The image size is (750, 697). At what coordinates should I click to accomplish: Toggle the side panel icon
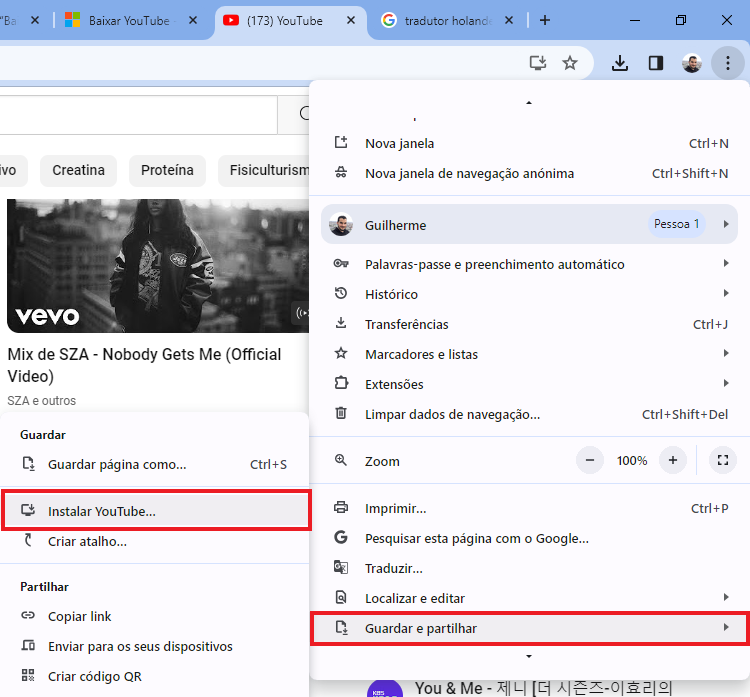(656, 63)
